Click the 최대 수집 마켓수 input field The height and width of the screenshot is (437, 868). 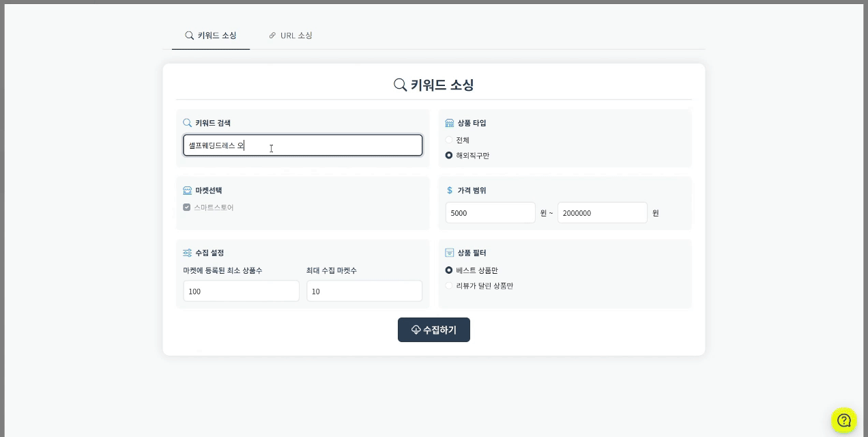click(x=364, y=291)
